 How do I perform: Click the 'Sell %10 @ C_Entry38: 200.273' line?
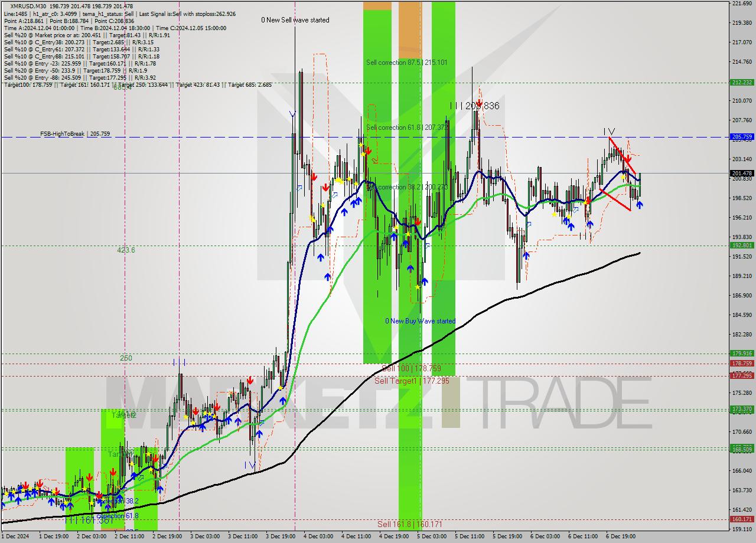pyautogui.click(x=79, y=42)
